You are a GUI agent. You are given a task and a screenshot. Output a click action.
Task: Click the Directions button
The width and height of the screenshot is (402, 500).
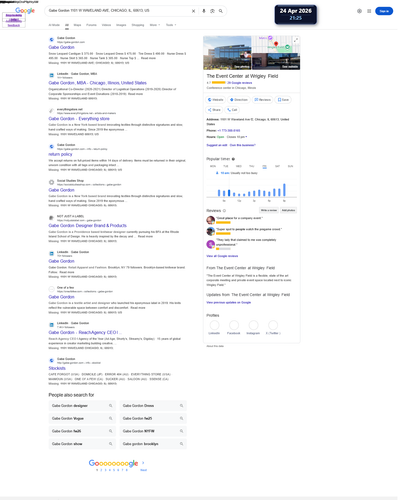239,100
